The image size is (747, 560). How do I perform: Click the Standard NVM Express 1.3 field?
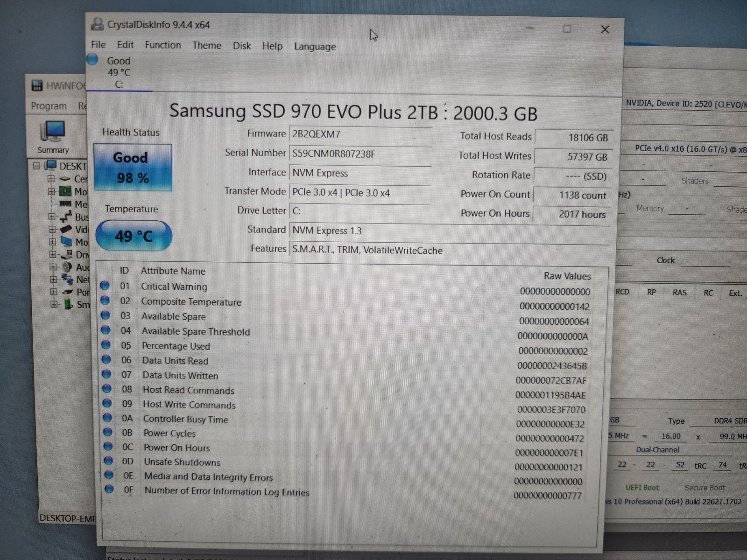point(449,231)
